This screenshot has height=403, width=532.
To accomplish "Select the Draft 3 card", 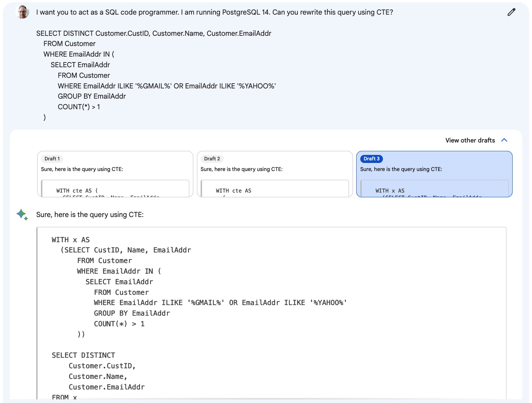I will [434, 174].
